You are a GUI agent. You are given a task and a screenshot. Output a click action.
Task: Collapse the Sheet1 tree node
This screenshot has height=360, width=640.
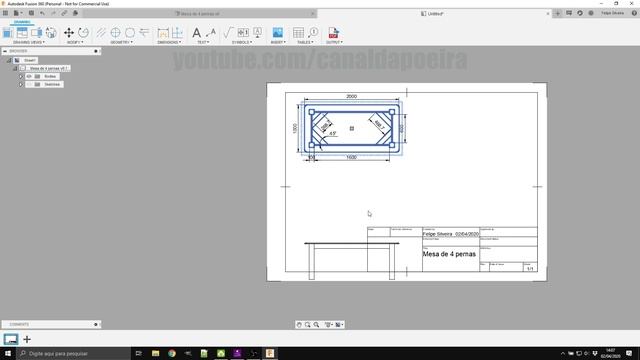pos(9,60)
